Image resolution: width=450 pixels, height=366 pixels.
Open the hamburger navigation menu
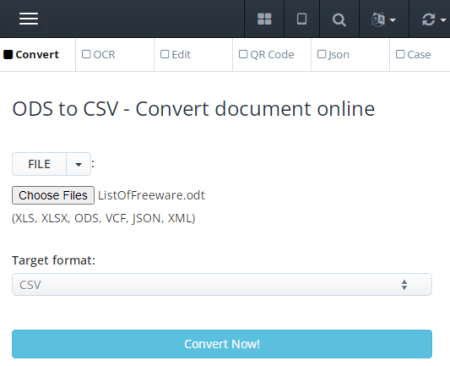[x=29, y=19]
